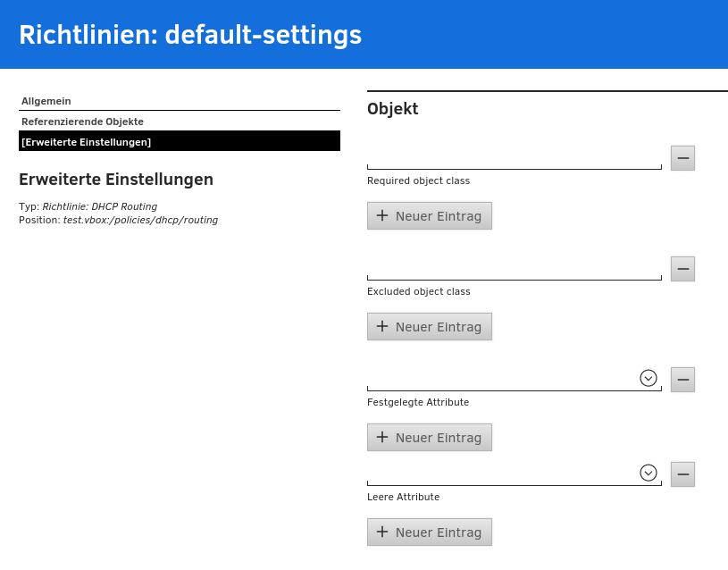Remove the Excluded object class entry
The image size is (728, 570).
pos(682,269)
